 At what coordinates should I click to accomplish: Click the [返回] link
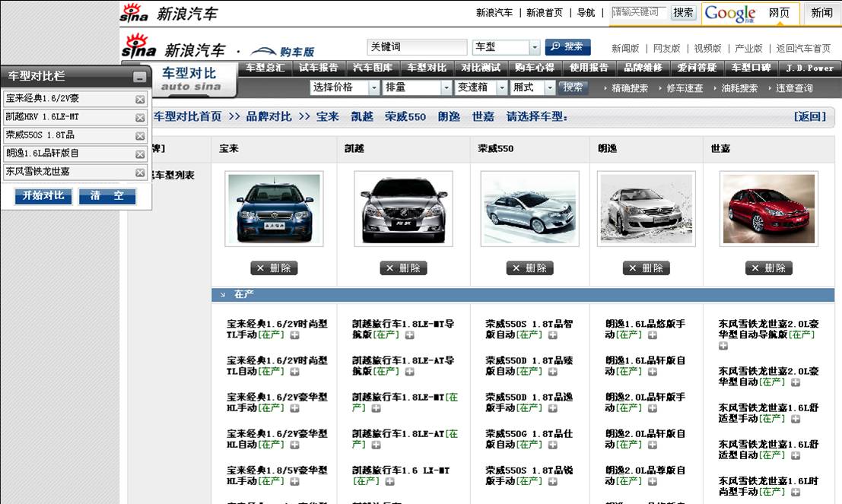[x=810, y=116]
